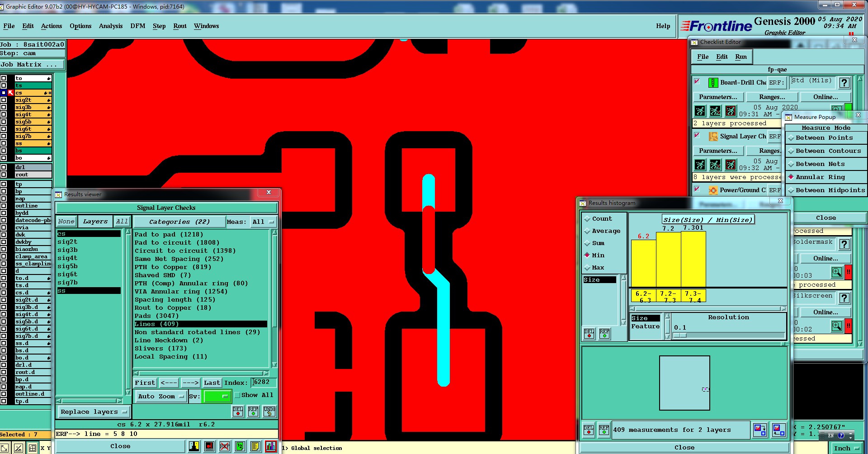Click magnifier results icon in Silkscreen check row
Viewport: 868px width, 454px height.
837,326
